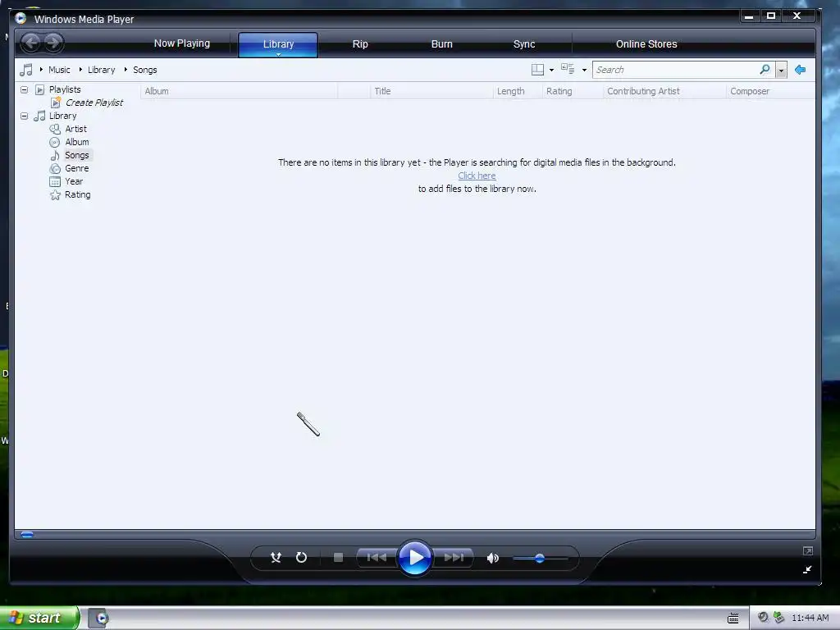Browse by Rating in the library tree
Screen dimensions: 840x630
coord(78,194)
